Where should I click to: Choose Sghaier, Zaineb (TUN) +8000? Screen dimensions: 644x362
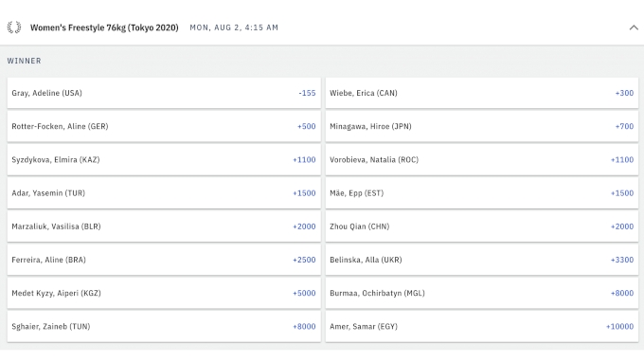[164, 326]
